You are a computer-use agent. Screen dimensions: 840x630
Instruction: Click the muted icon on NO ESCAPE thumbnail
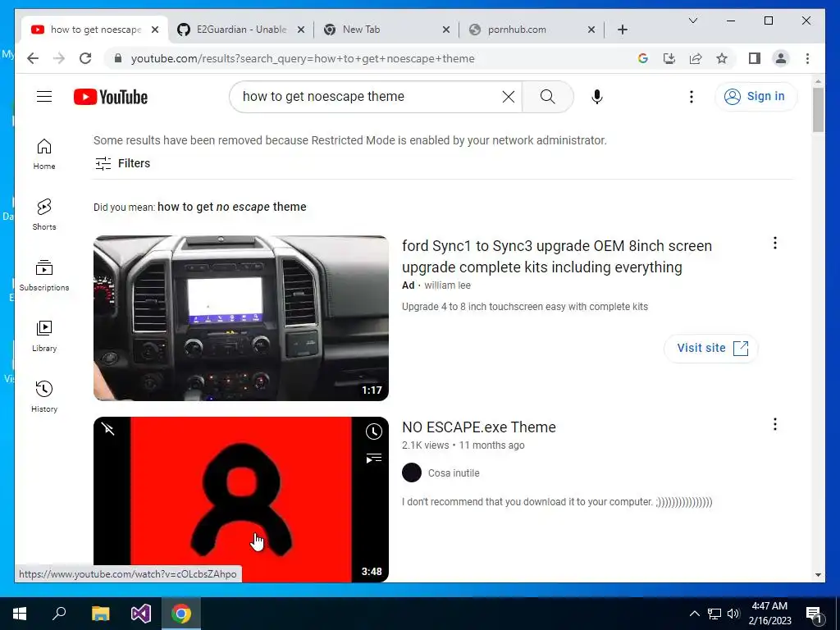pos(107,429)
